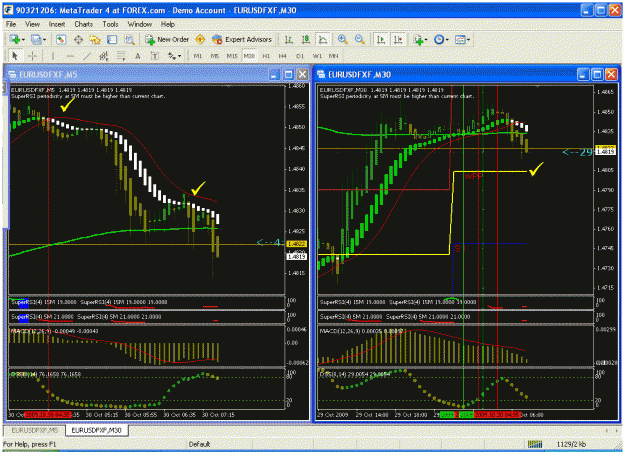This screenshot has height=452, width=625.
Task: Select the Cursor arrow tool
Action: pos(15,56)
